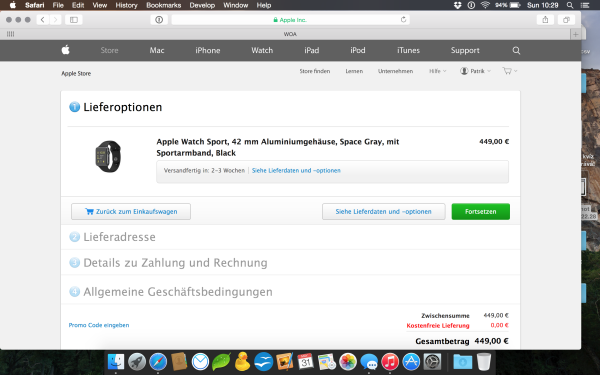Open Calendar icon in Dock
The width and height of the screenshot is (600, 375).
[x=305, y=362]
